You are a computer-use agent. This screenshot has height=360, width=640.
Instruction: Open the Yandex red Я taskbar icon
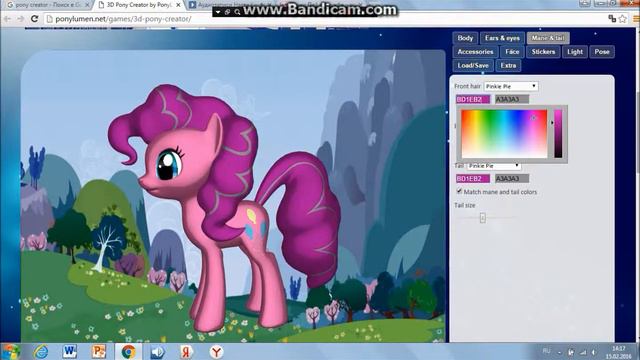[187, 352]
